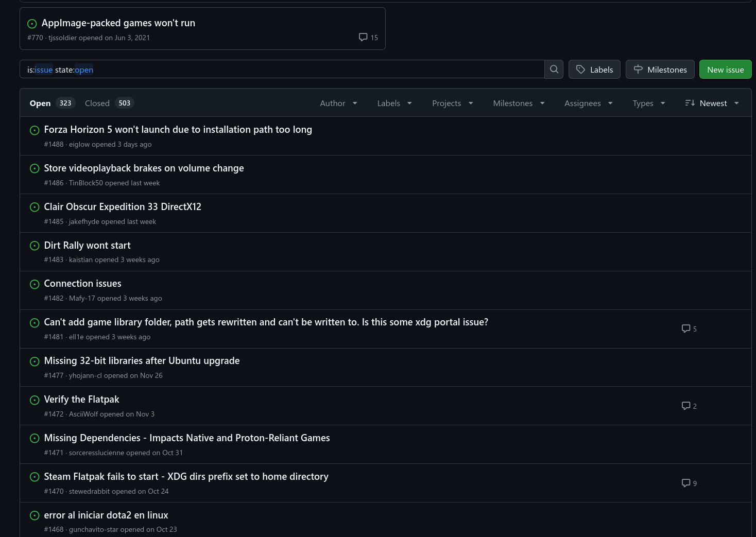Click in the issue search filter field
Image resolution: width=756 pixels, height=537 pixels.
(x=282, y=70)
